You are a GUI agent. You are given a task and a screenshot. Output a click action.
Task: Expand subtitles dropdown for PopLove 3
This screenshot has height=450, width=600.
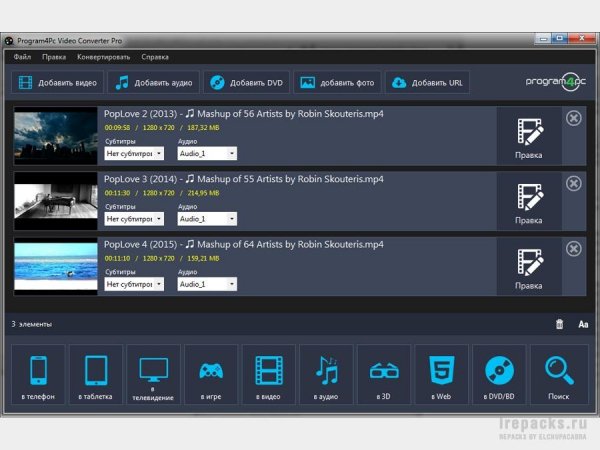coord(134,219)
